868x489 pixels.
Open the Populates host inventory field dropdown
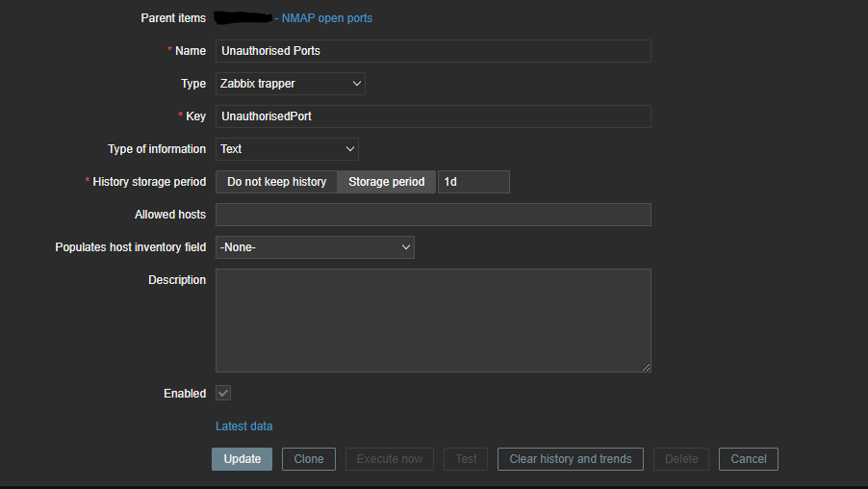[x=315, y=247]
